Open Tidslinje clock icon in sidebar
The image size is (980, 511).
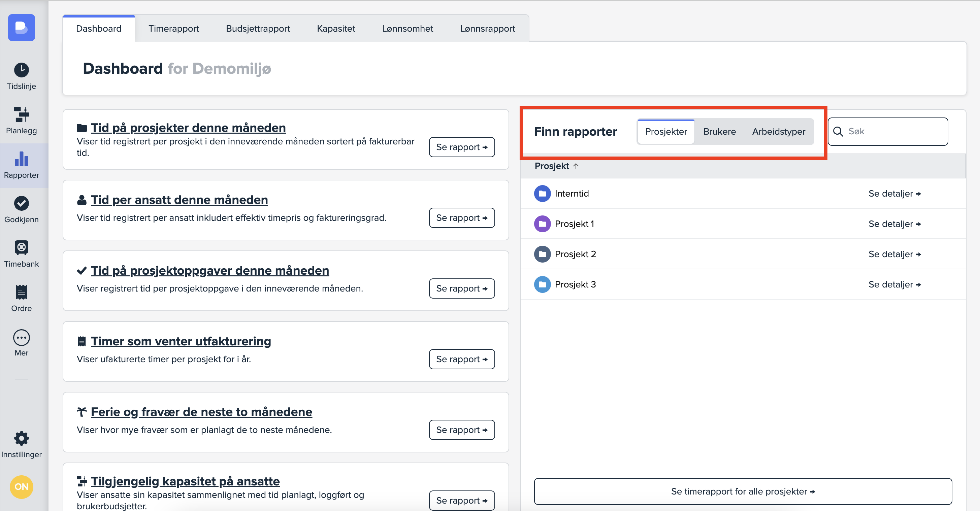tap(21, 70)
